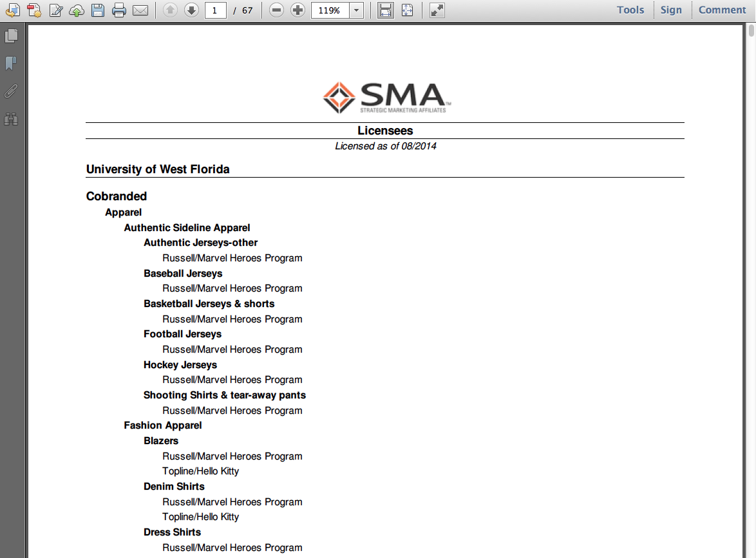Click 'Russell/Marvel Heroes Program' under Hockey Jerseys
Viewport: 756px width, 558px height.
(x=232, y=380)
